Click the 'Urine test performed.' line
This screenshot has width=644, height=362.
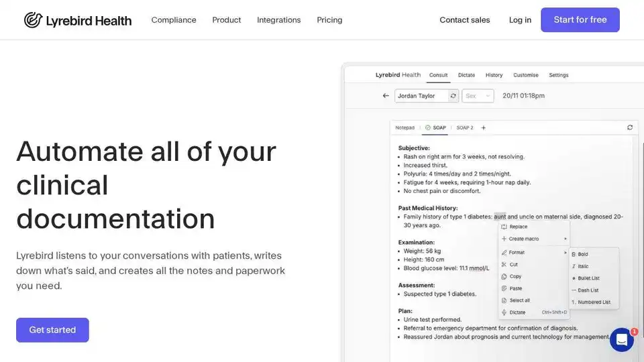433,319
